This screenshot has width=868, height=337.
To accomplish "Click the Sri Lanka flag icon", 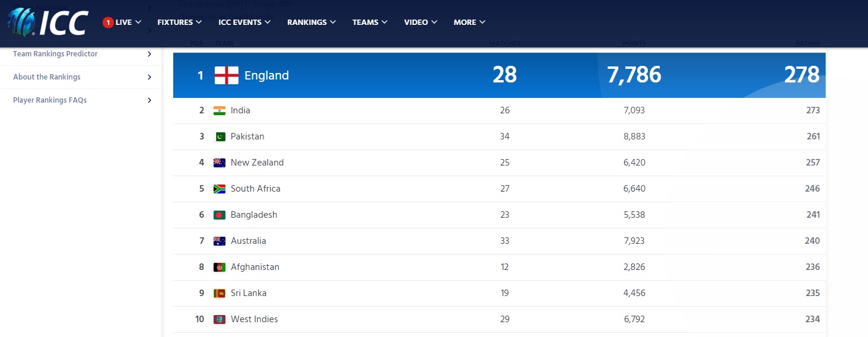I will (220, 293).
